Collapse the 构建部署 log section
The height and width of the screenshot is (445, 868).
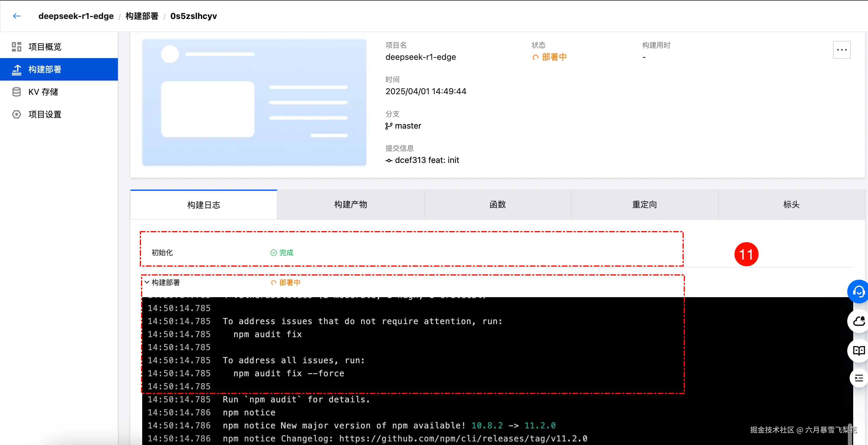click(x=147, y=282)
